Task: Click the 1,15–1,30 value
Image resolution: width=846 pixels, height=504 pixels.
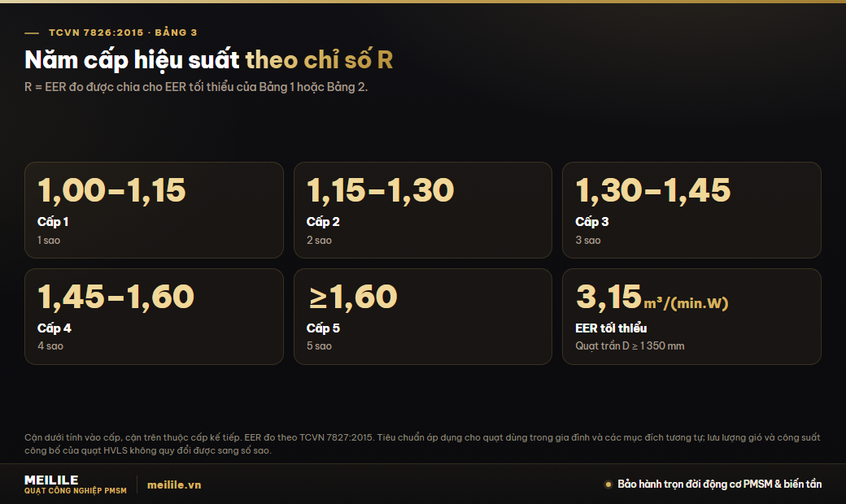Action: click(381, 190)
